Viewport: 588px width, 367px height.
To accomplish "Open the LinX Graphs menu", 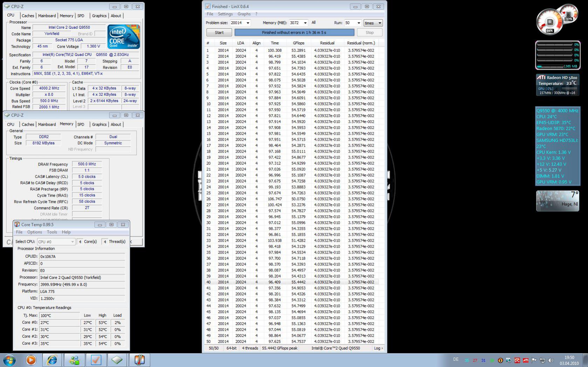I will 244,14.
